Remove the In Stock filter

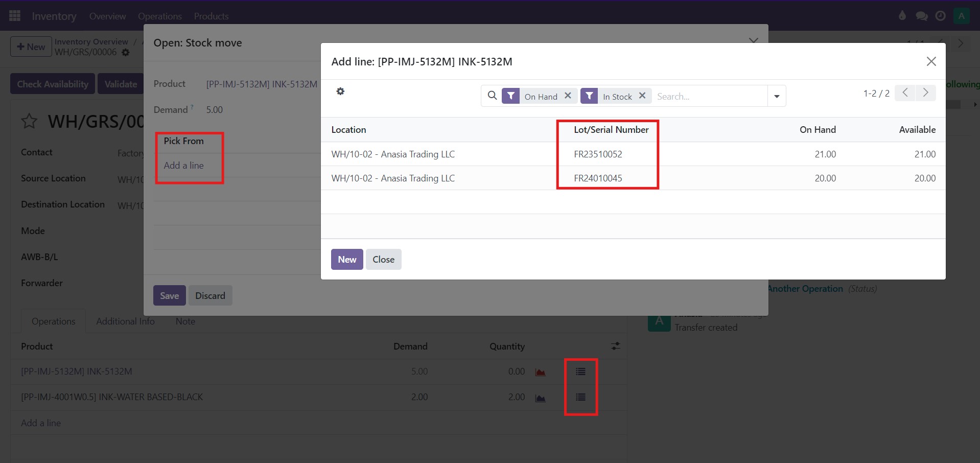point(642,96)
